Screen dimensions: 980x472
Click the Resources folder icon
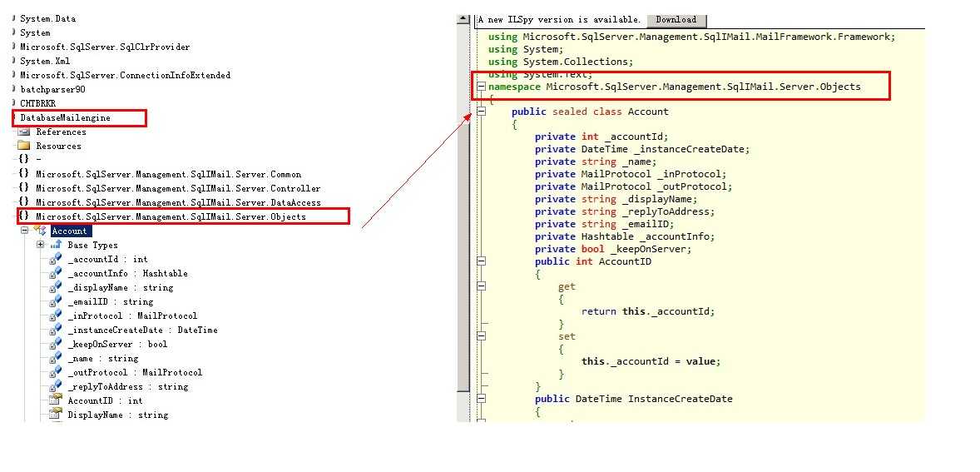coord(24,146)
